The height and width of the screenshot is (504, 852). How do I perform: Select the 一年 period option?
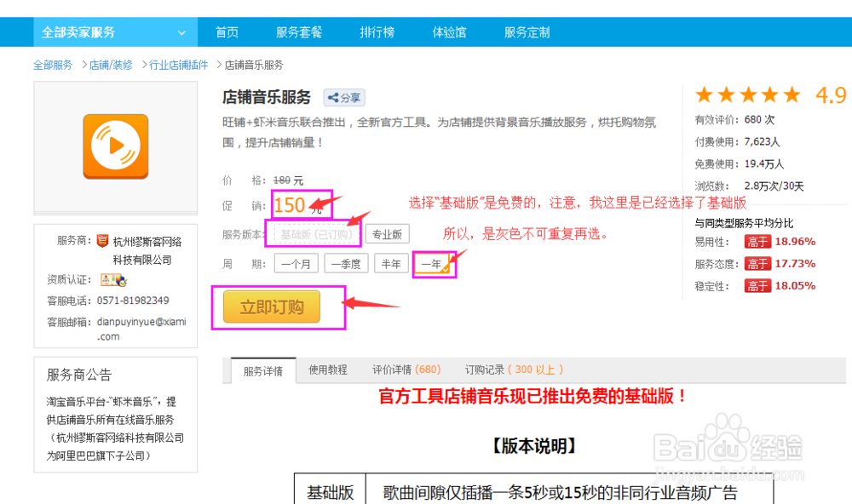tap(433, 264)
